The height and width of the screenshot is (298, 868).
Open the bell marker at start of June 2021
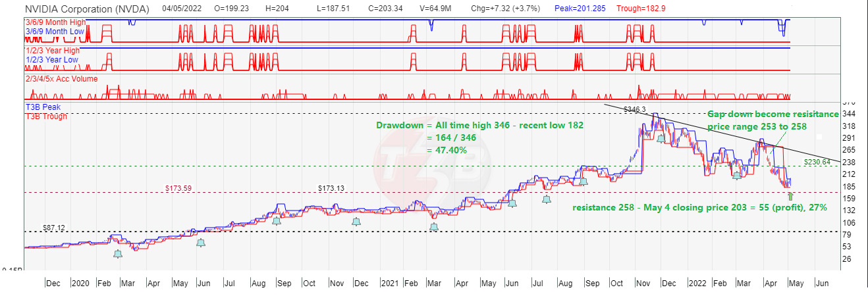coord(512,203)
